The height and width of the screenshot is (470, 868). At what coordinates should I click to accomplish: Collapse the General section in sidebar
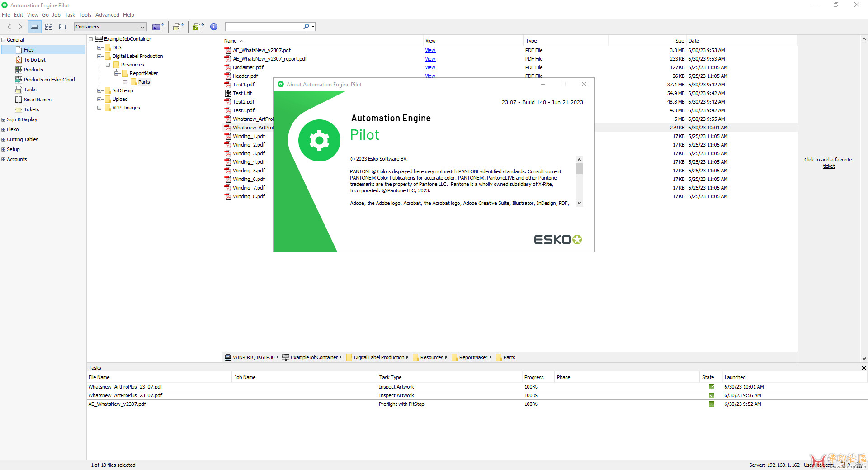click(4, 40)
